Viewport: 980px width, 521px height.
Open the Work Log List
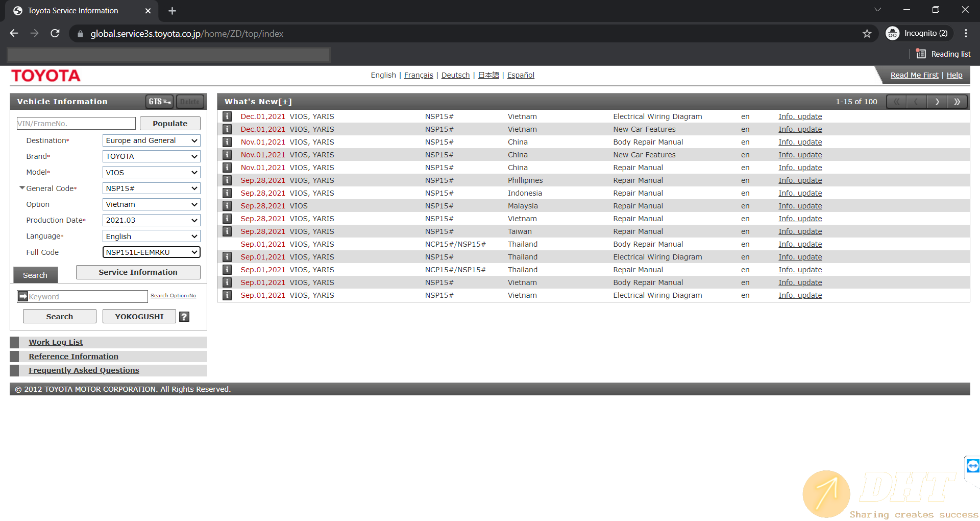(x=56, y=342)
